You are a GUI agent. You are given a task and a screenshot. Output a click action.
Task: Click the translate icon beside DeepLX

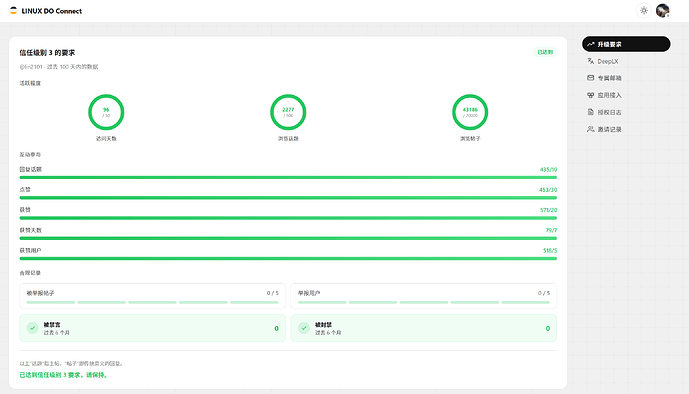pos(591,61)
